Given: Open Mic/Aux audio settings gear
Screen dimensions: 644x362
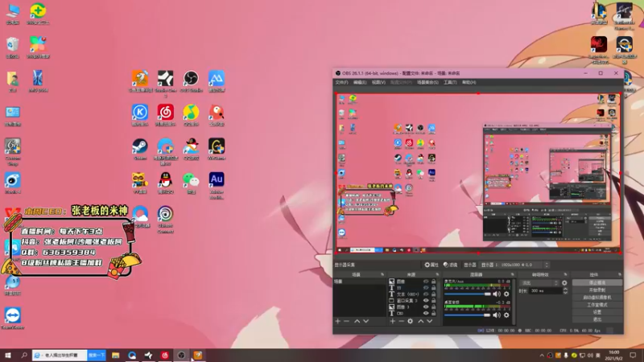Looking at the screenshot, I should [506, 294].
